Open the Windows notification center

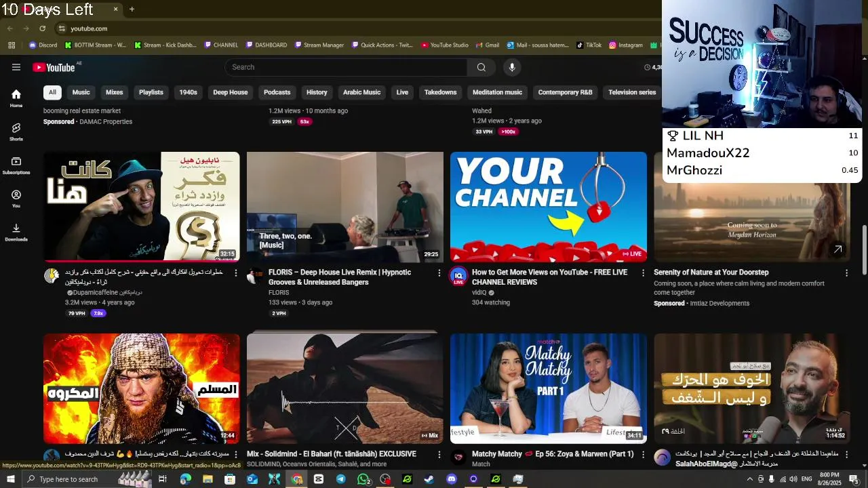pos(854,479)
